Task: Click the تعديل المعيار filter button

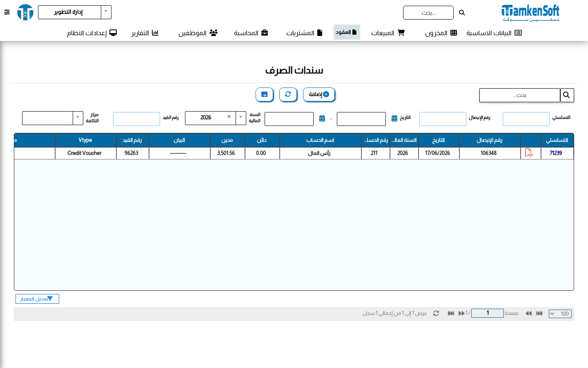Action: click(37, 299)
